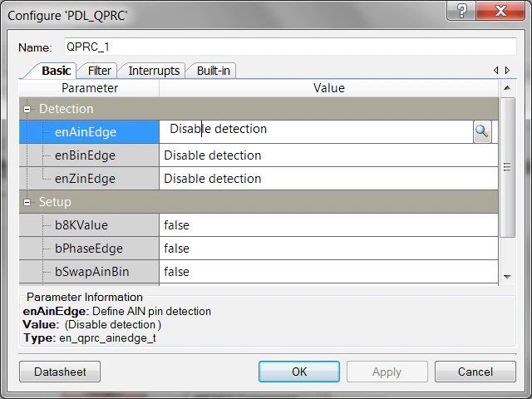
Task: Click the scrollbar down arrow
Action: pyautogui.click(x=507, y=277)
